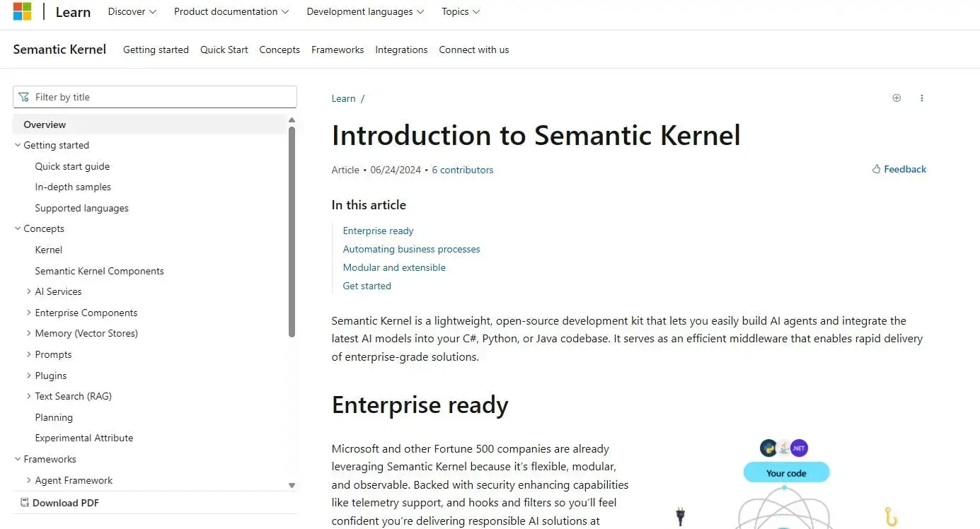Click the filter icon in the search box

point(25,97)
